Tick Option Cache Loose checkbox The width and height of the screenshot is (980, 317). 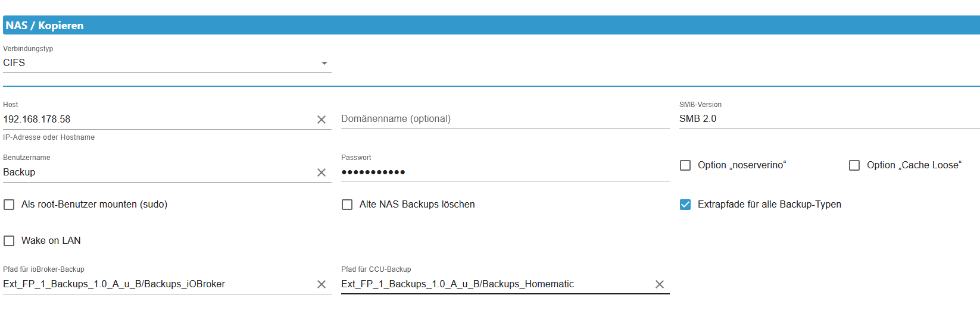pos(854,165)
